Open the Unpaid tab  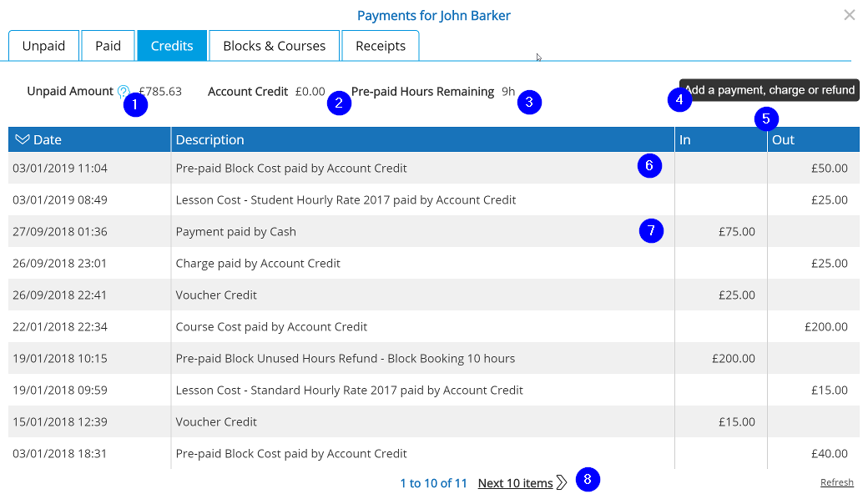(43, 46)
